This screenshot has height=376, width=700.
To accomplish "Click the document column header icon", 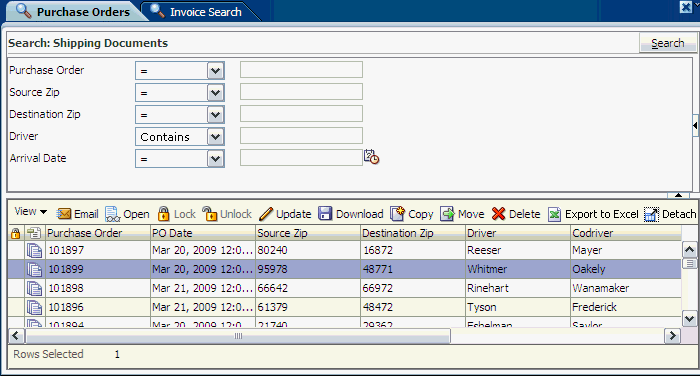I will click(x=33, y=233).
